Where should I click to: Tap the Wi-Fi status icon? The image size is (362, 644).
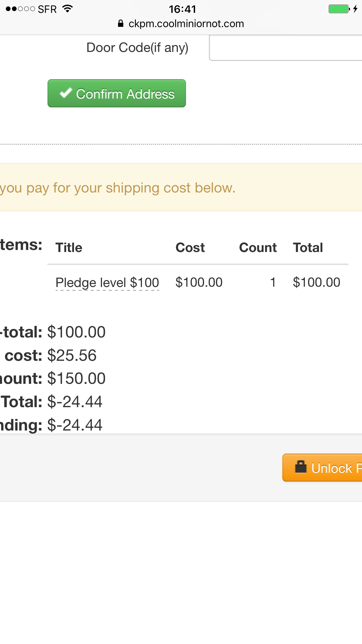67,9
